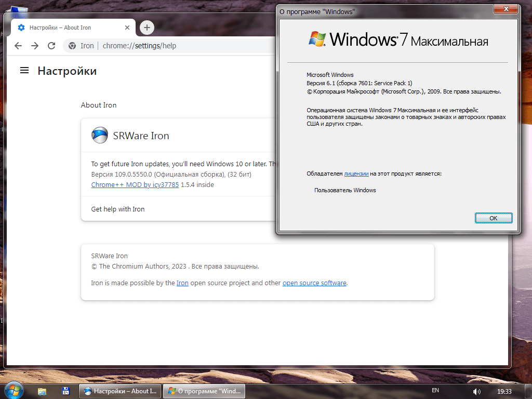Click the SRWare Iron logo

[x=100, y=136]
